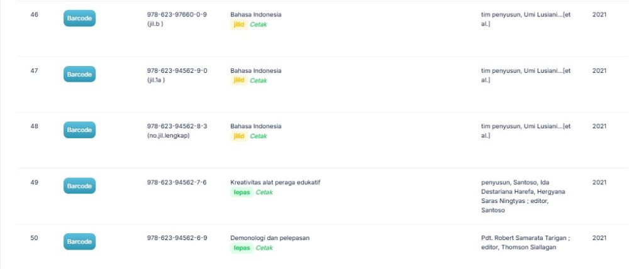
Task: Open the Bahasa Indonesia title in row 46
Action: click(x=256, y=14)
